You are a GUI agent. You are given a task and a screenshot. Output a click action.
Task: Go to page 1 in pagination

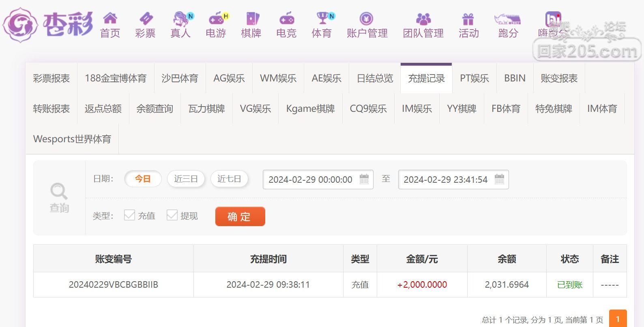click(618, 319)
